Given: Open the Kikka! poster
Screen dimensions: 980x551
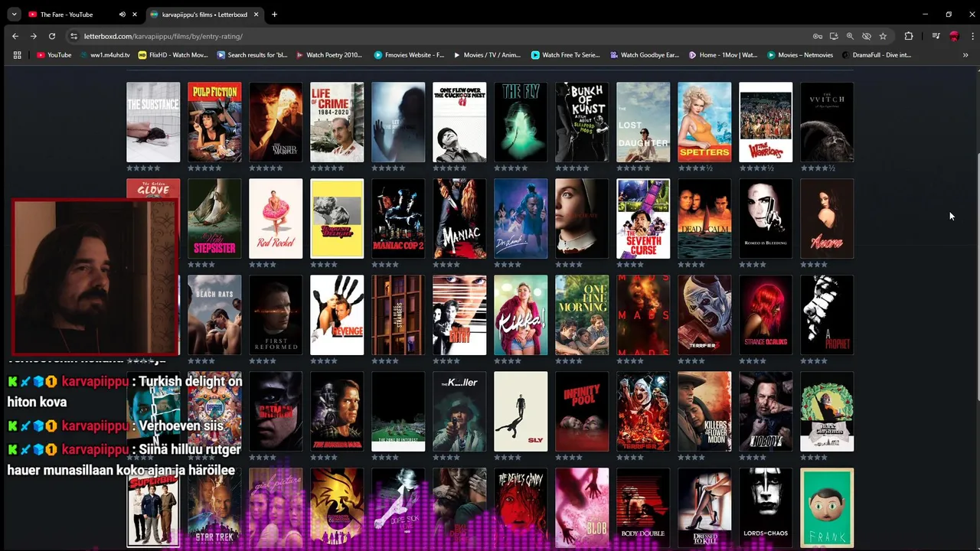Looking at the screenshot, I should (x=521, y=315).
